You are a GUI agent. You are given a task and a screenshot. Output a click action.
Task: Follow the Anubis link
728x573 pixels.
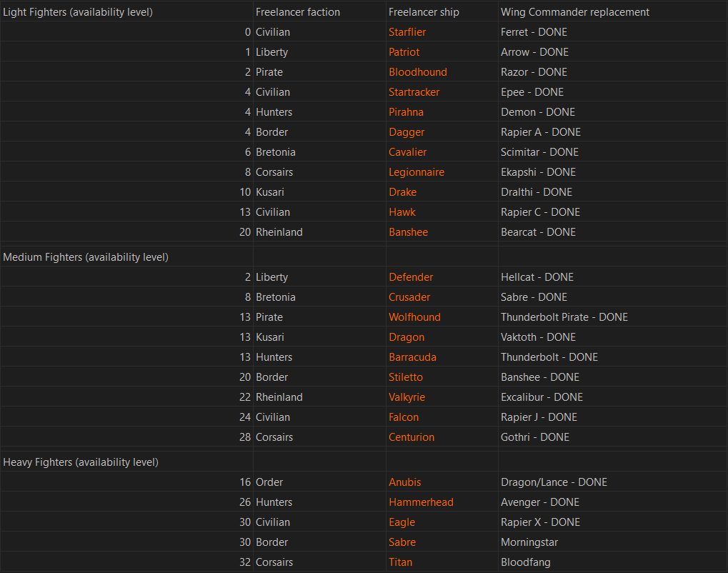pos(405,482)
